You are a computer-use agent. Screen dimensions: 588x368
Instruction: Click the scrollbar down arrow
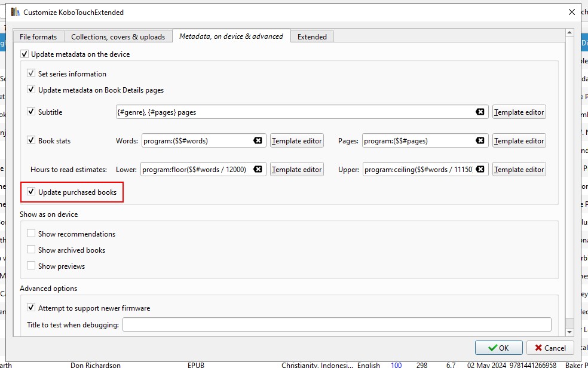[569, 332]
